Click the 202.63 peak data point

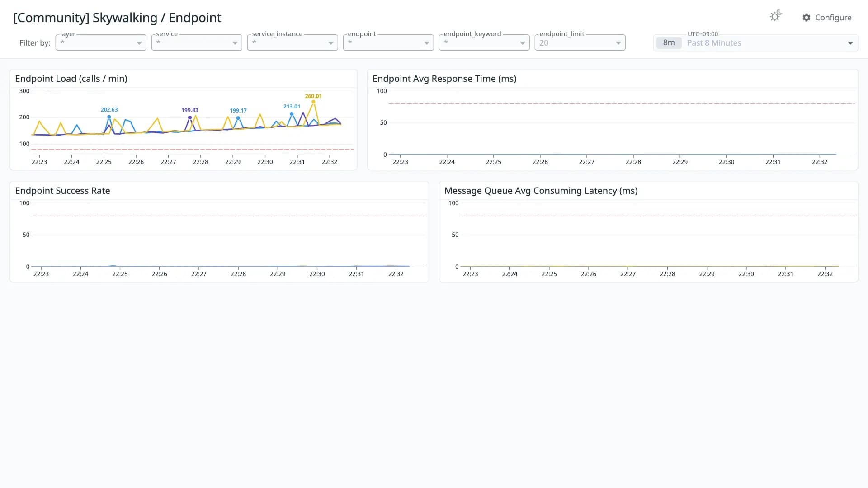tap(109, 117)
